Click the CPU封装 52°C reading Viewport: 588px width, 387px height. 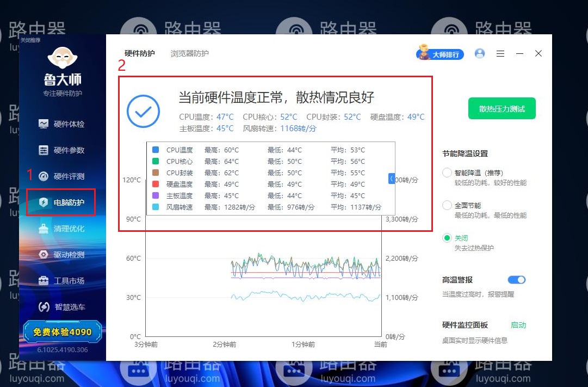click(x=334, y=117)
